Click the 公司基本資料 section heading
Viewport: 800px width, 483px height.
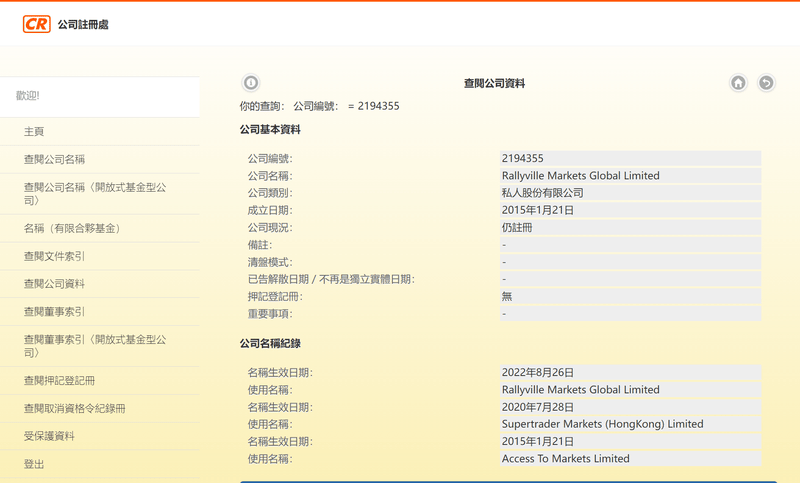point(270,130)
